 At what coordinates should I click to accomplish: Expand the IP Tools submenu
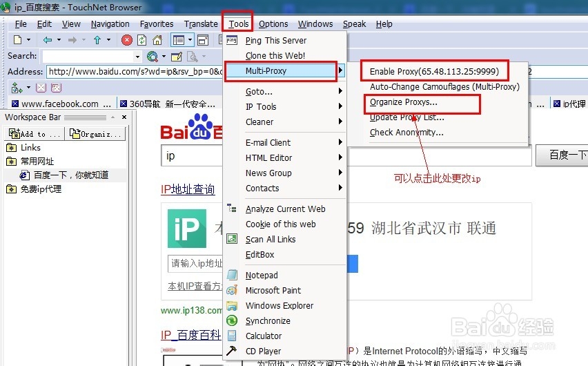pos(284,106)
